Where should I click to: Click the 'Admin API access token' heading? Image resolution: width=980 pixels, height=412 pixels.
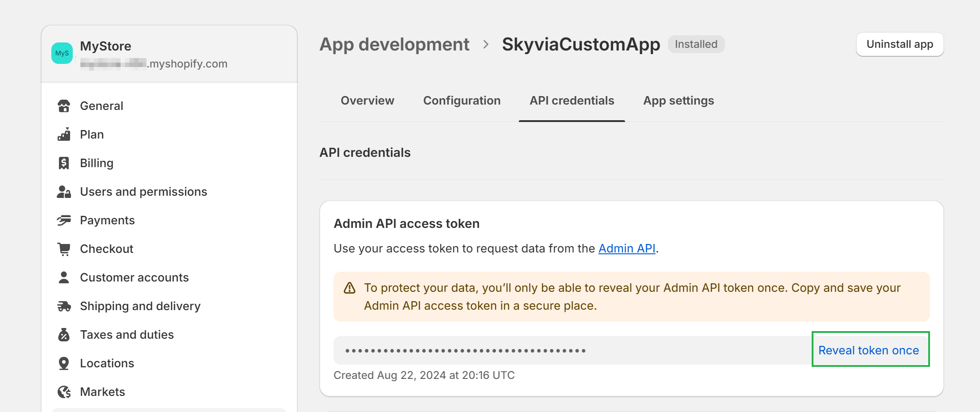click(407, 223)
